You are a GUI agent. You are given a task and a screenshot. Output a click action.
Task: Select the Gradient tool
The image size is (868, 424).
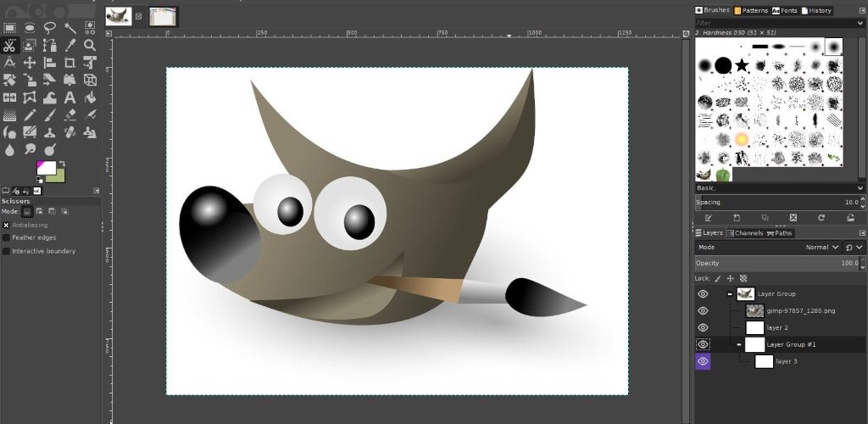click(x=9, y=115)
